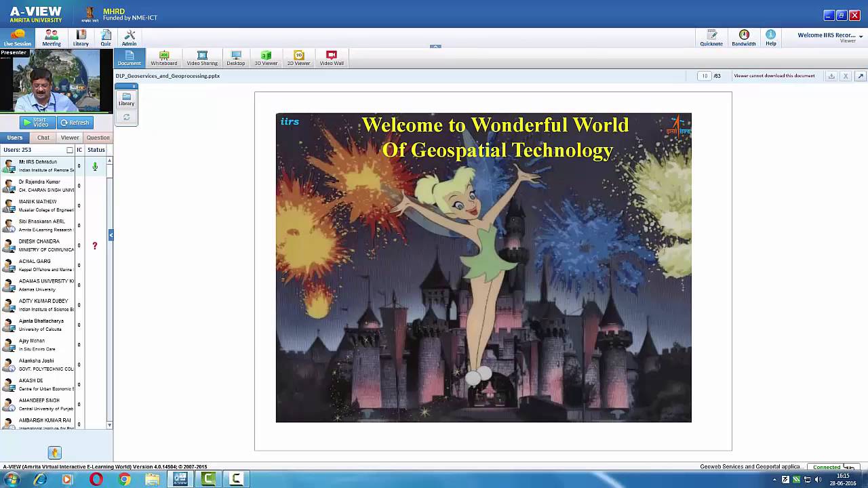The width and height of the screenshot is (868, 488).
Task: Expand the top toolbar collapse handle
Action: point(435,47)
